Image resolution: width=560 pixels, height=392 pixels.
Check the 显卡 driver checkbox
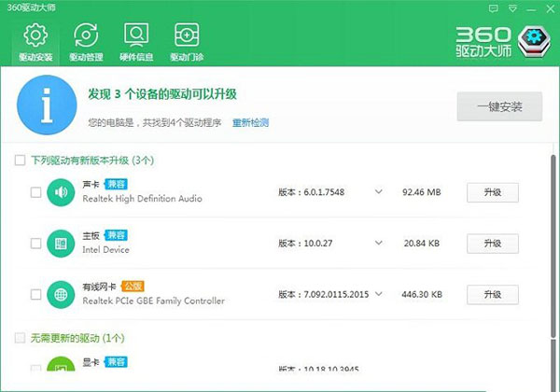tap(35, 368)
